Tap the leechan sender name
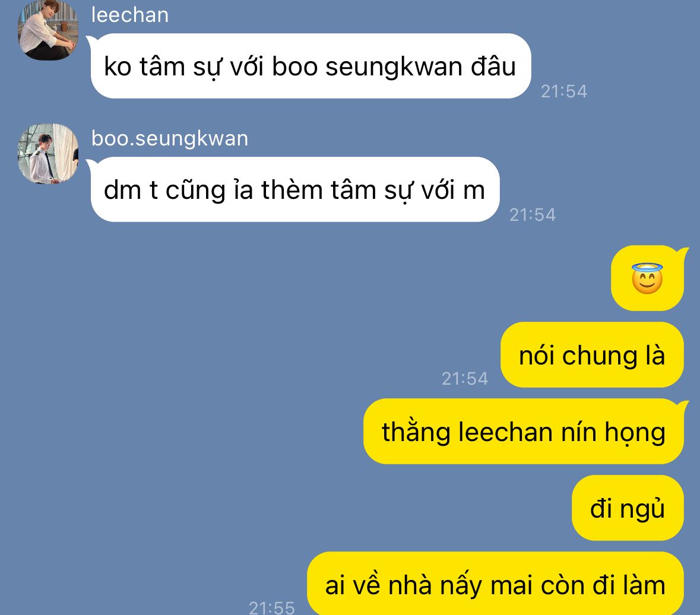Screen dimensions: 700x615 pos(130,15)
